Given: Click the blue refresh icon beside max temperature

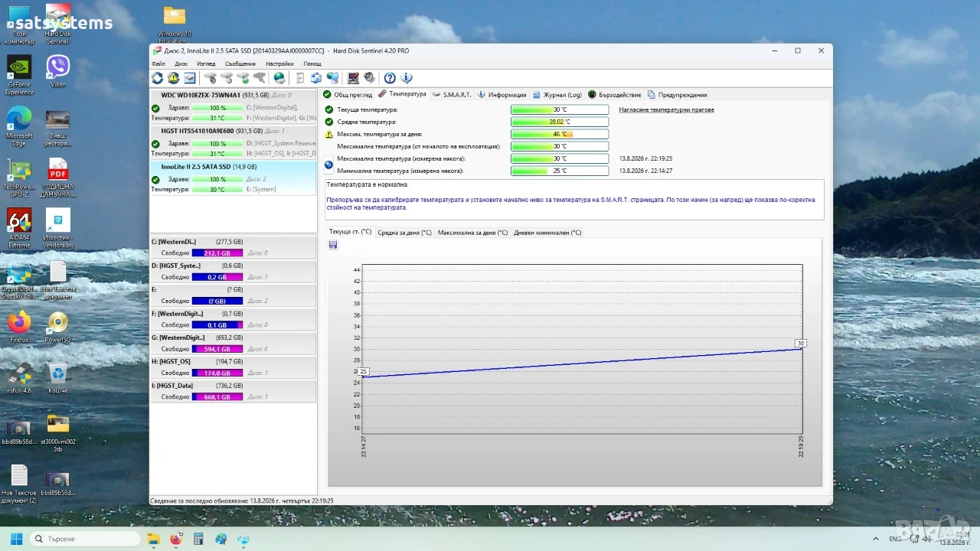Looking at the screenshot, I should coord(329,165).
